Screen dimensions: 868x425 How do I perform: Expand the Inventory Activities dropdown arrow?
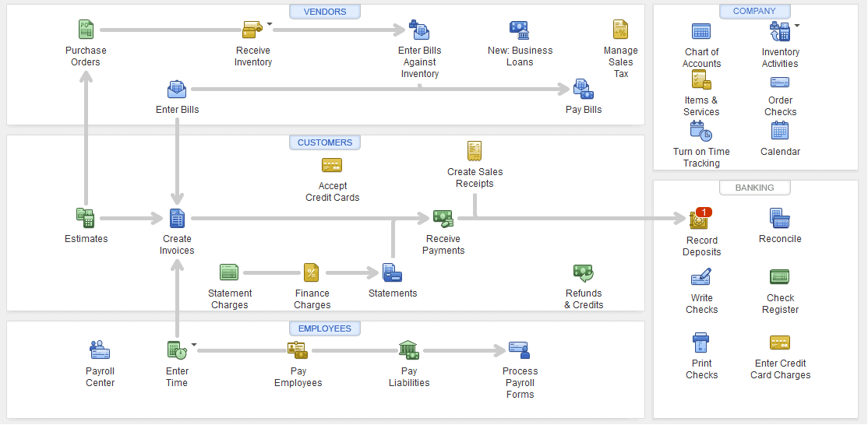coord(797,26)
